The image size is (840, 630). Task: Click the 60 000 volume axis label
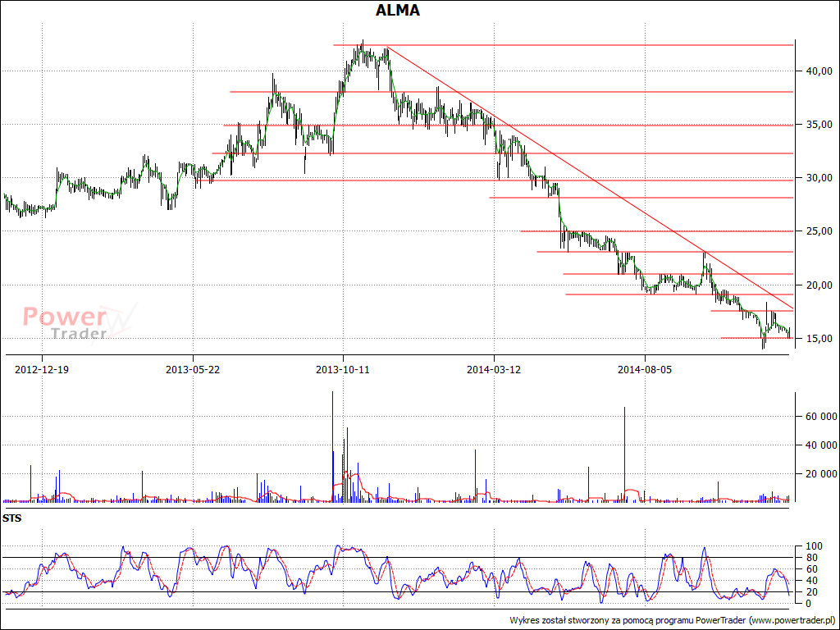(x=820, y=416)
